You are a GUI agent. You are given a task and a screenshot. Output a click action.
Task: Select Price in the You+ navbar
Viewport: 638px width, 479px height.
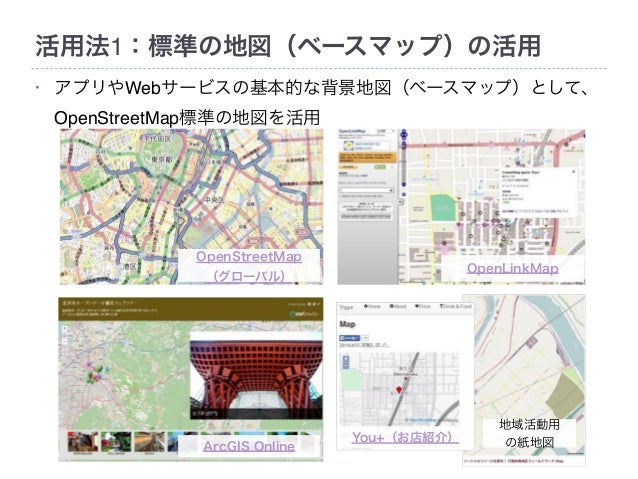423,306
